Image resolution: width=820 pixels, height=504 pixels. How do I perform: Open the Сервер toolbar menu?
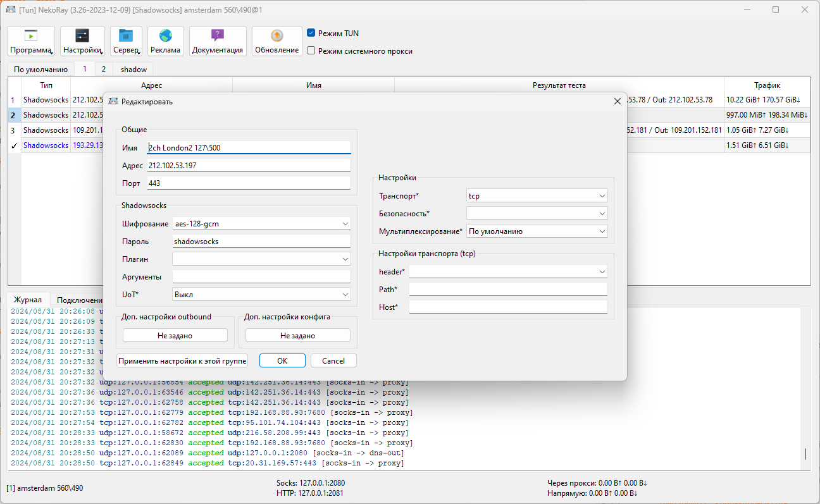[x=126, y=42]
